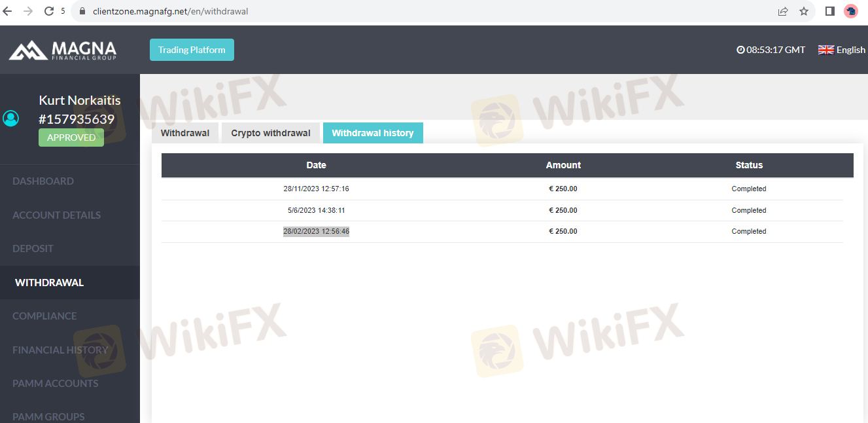Open FINANCIAL HISTORY in the sidebar
Image resolution: width=868 pixels, height=423 pixels.
60,350
